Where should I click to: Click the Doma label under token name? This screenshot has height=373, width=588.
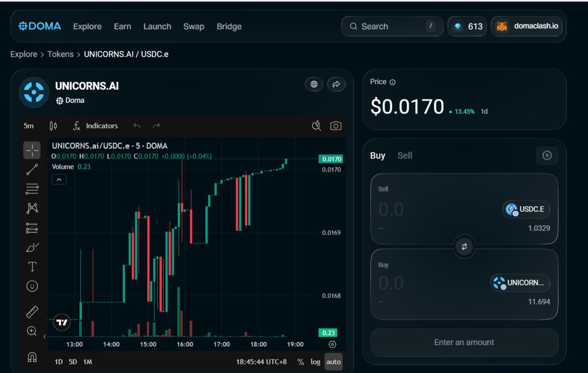click(70, 100)
